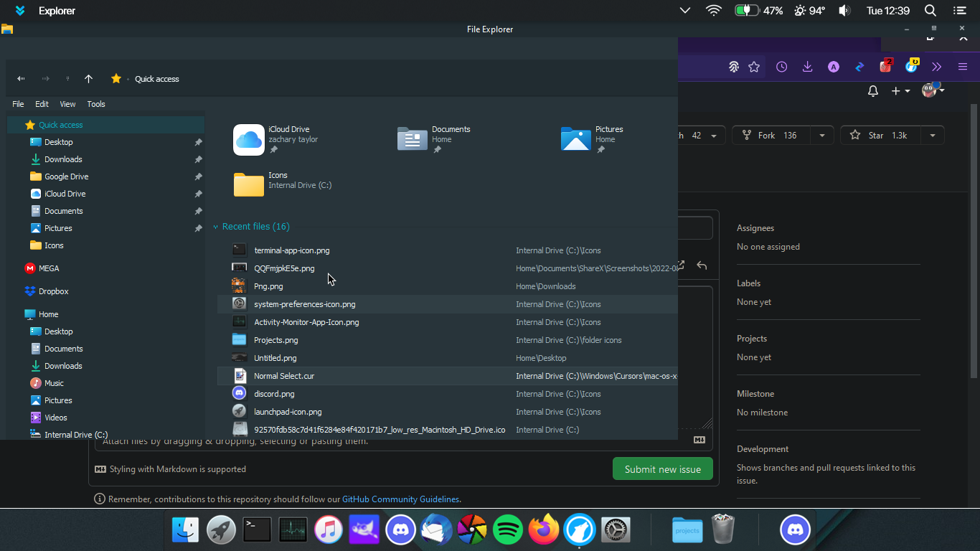Open the GitHub Community Guidelines link
980x551 pixels.
[400, 499]
